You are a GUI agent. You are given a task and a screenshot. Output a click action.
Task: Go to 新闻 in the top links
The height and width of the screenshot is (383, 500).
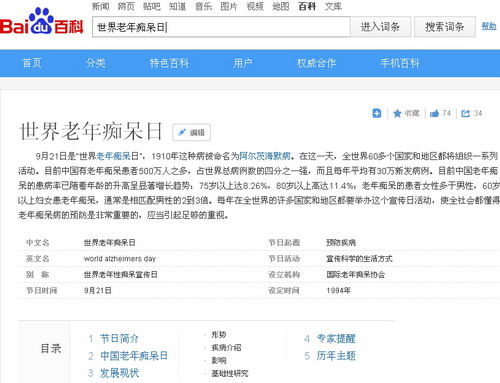pyautogui.click(x=100, y=6)
